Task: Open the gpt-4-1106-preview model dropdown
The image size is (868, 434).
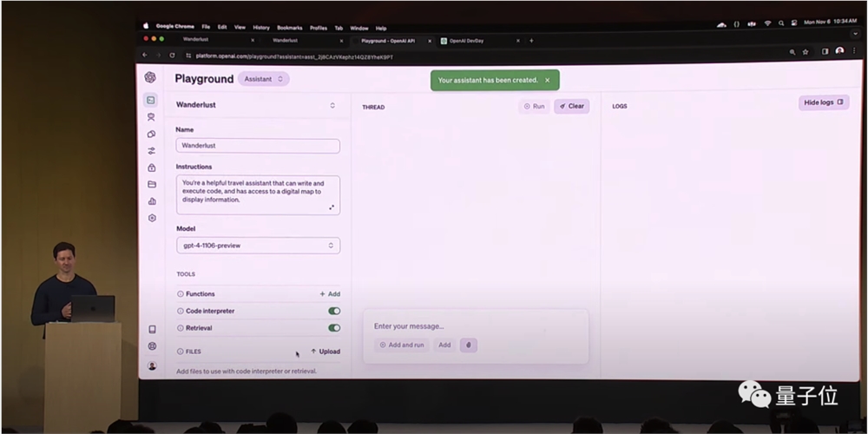Action: (x=259, y=246)
